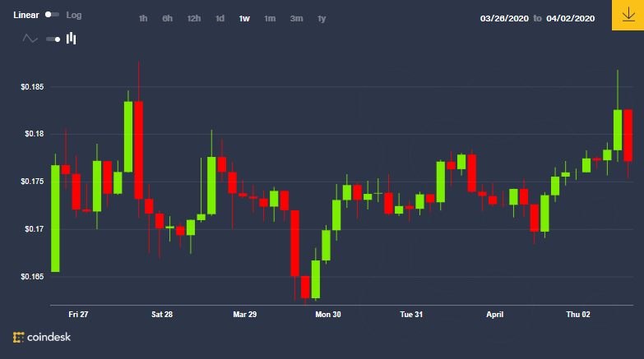Click the $0.185 price axis label
The height and width of the screenshot is (359, 644).
(32, 87)
